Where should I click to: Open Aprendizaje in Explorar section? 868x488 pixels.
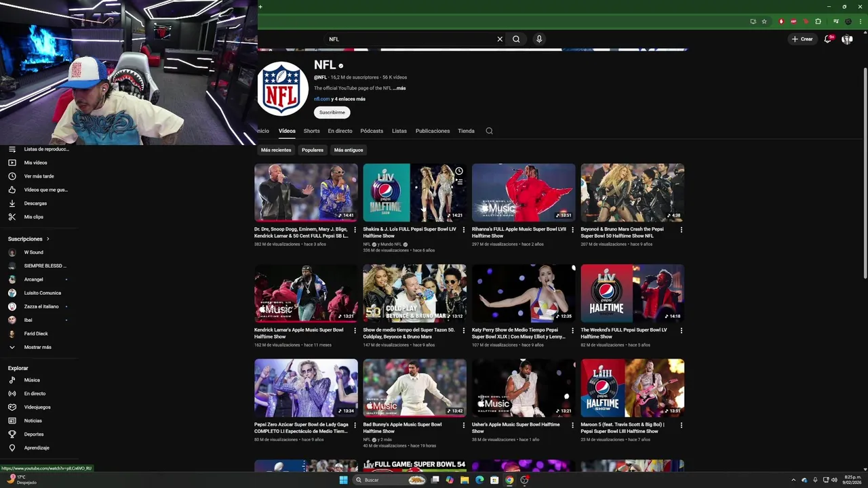[38, 448]
